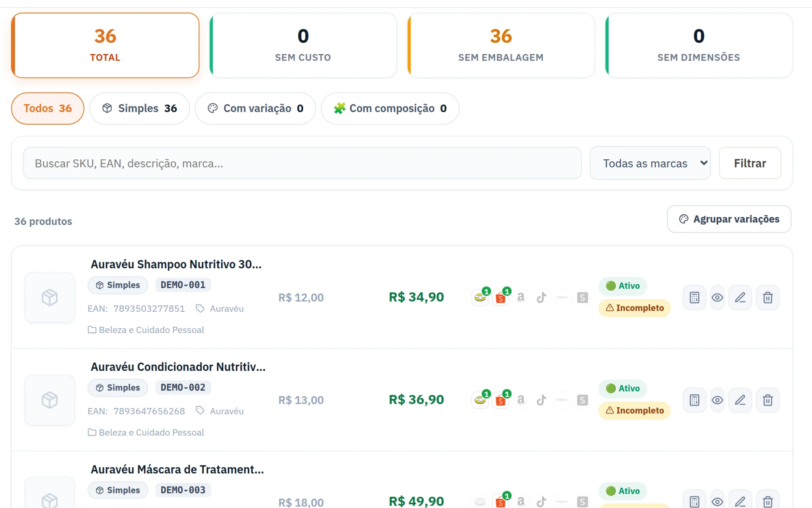Delete Auravéu Condicionador using trash icon
The height and width of the screenshot is (508, 812).
[x=768, y=400]
